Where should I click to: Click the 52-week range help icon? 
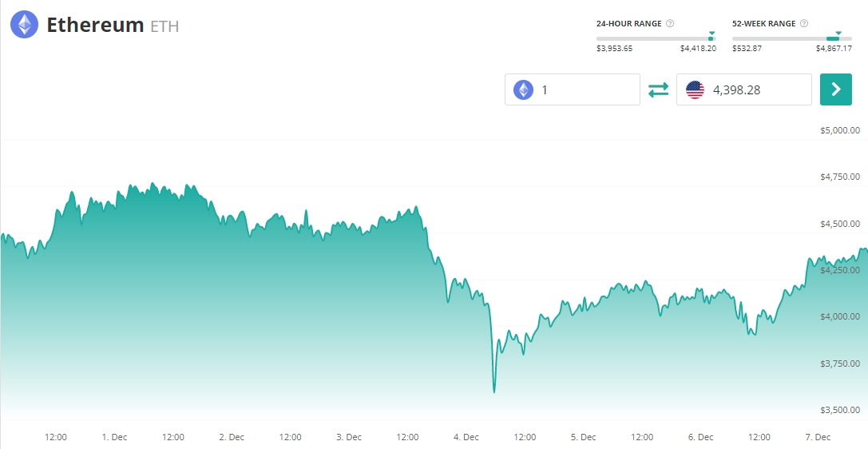[x=803, y=24]
